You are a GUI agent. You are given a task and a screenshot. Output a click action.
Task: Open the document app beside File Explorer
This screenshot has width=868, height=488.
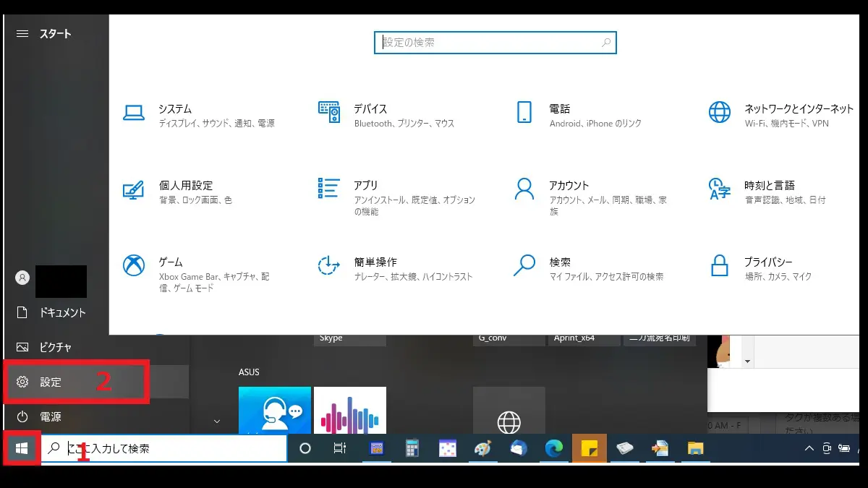click(660, 449)
